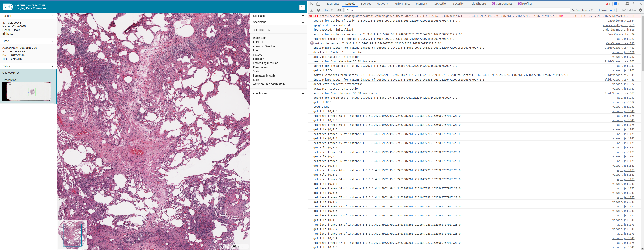Click the overview minimap in viewer
The height and width of the screenshot is (250, 644).
point(72,235)
